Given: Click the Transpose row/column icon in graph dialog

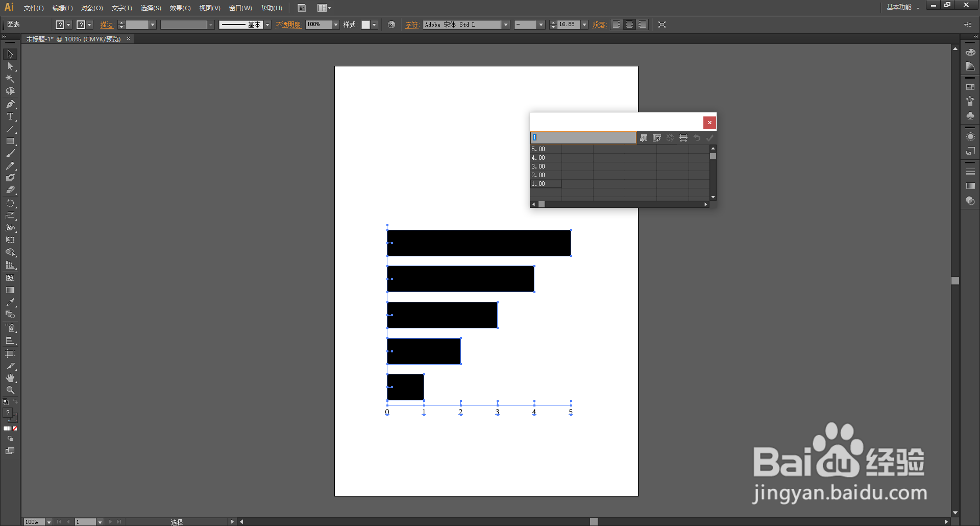Looking at the screenshot, I should (657, 138).
